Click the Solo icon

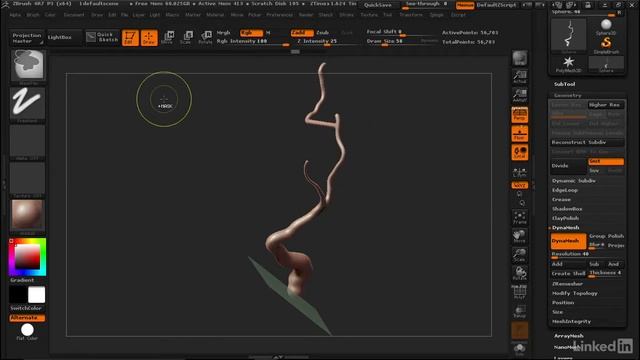520,350
